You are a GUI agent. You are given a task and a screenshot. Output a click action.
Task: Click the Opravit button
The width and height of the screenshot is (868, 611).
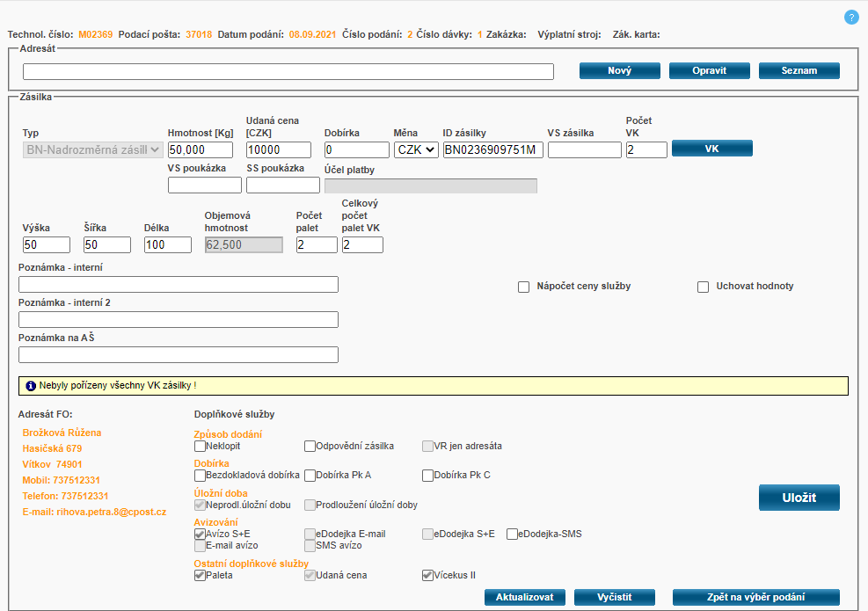coord(709,71)
